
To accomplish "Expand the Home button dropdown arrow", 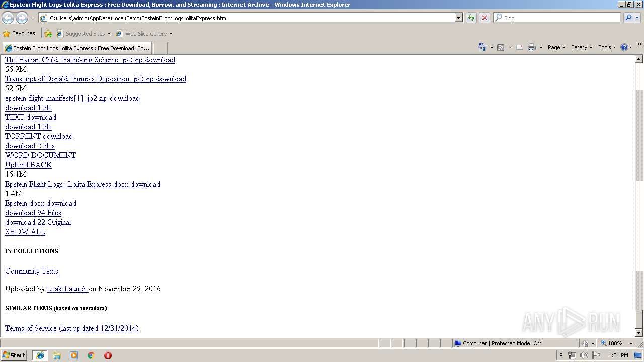I will [492, 47].
